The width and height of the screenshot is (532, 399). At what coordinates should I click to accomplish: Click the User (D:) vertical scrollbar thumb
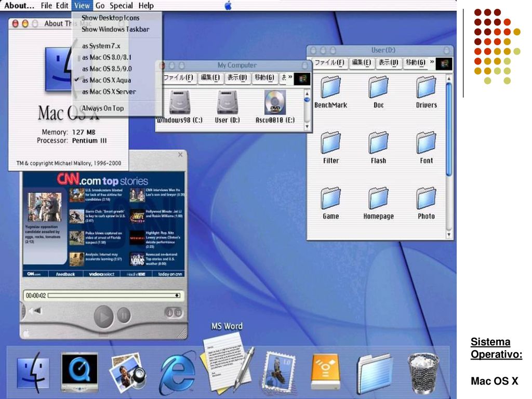[x=449, y=129]
